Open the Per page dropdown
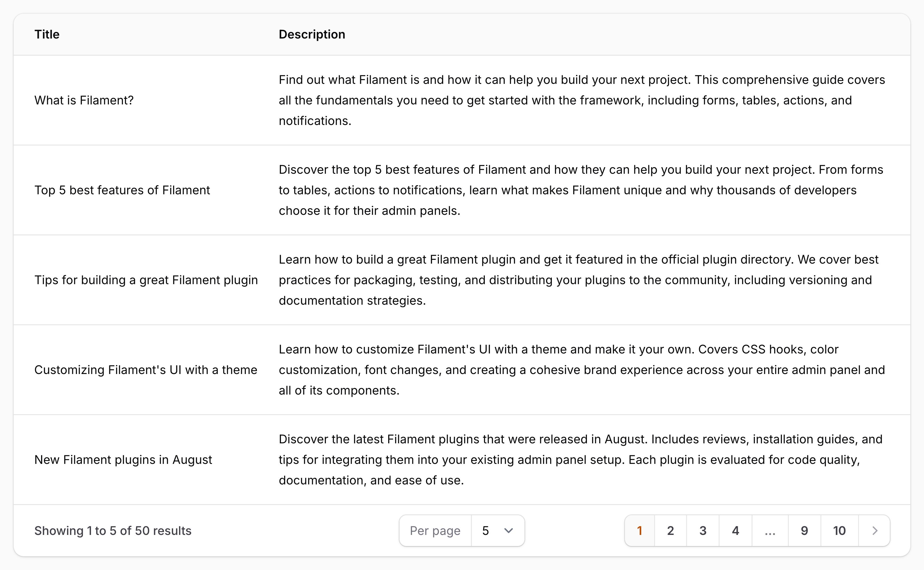This screenshot has height=570, width=924. 498,531
